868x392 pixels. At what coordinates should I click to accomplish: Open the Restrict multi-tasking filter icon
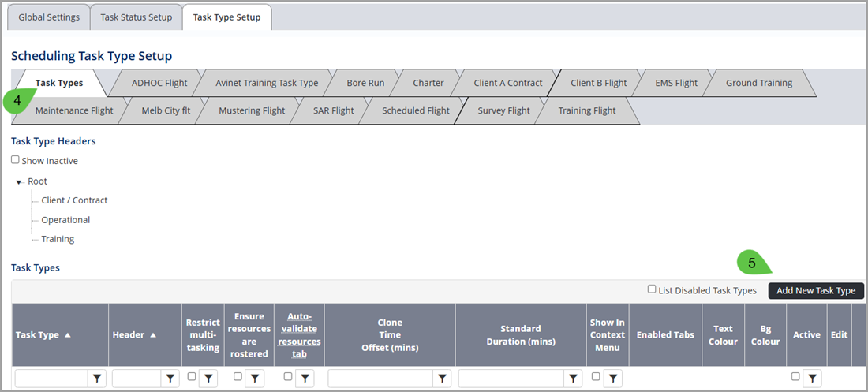(208, 379)
